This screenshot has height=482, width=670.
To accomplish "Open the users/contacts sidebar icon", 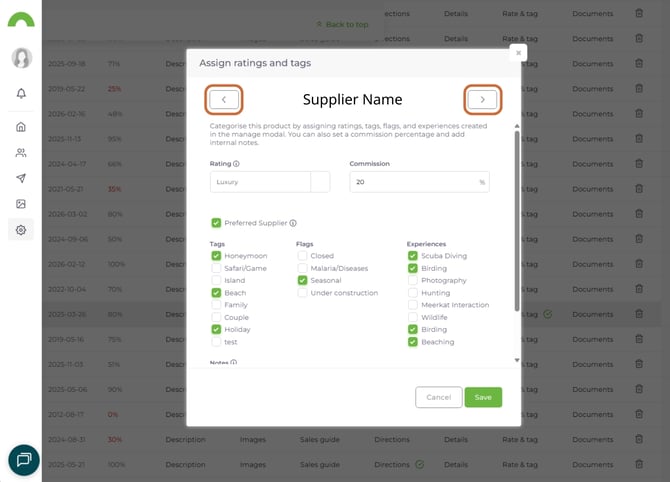I will pos(21,153).
